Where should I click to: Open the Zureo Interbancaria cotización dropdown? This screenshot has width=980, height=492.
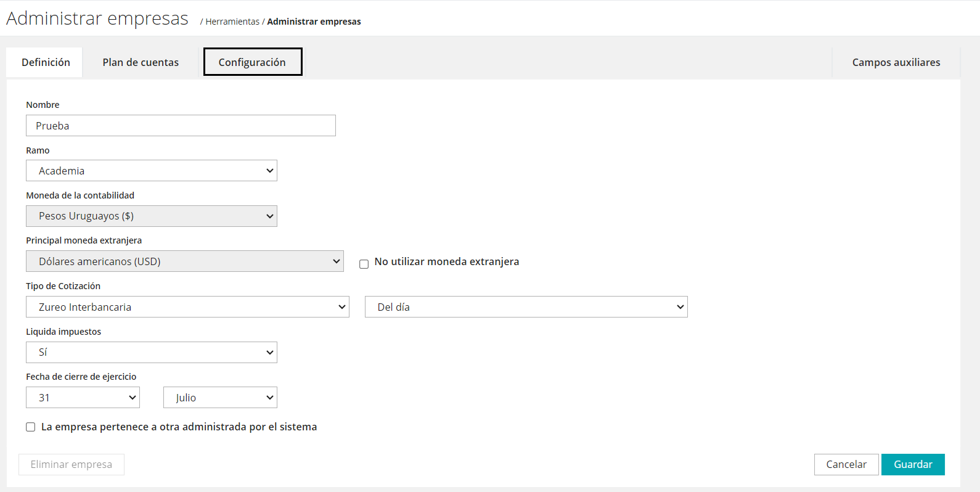pyautogui.click(x=187, y=307)
